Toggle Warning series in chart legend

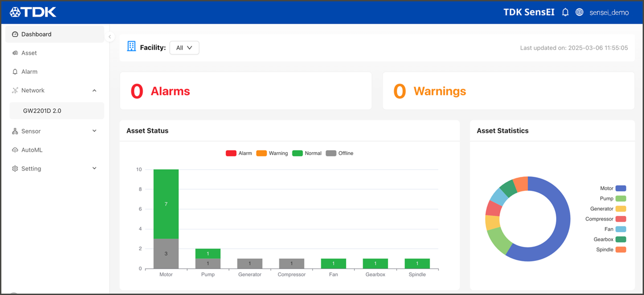[x=272, y=153]
